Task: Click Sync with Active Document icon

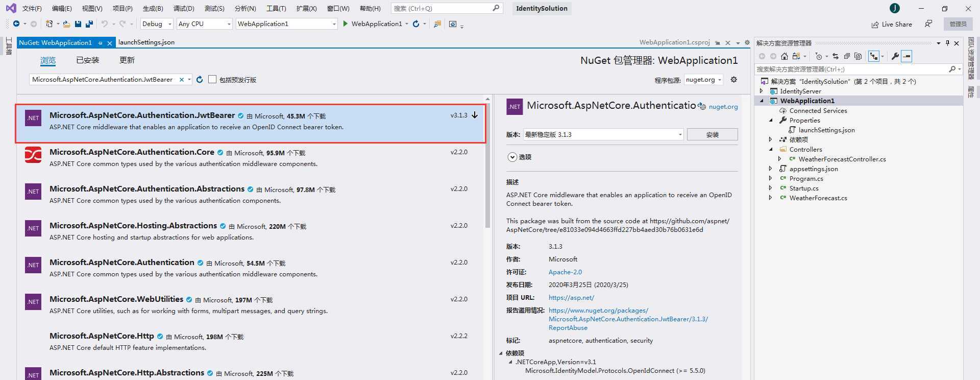Action: click(836, 56)
